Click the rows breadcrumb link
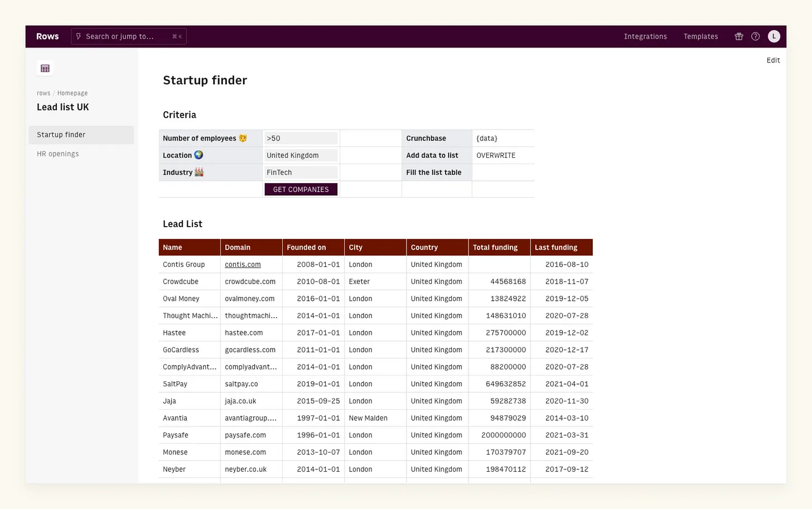 click(43, 93)
